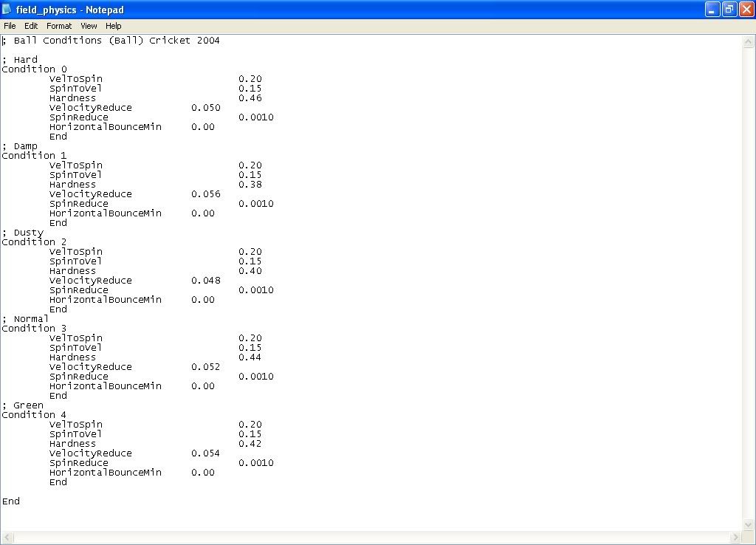Close the field_physics Notepad window
Viewport: 756px width, 545px height.
pyautogui.click(x=746, y=10)
